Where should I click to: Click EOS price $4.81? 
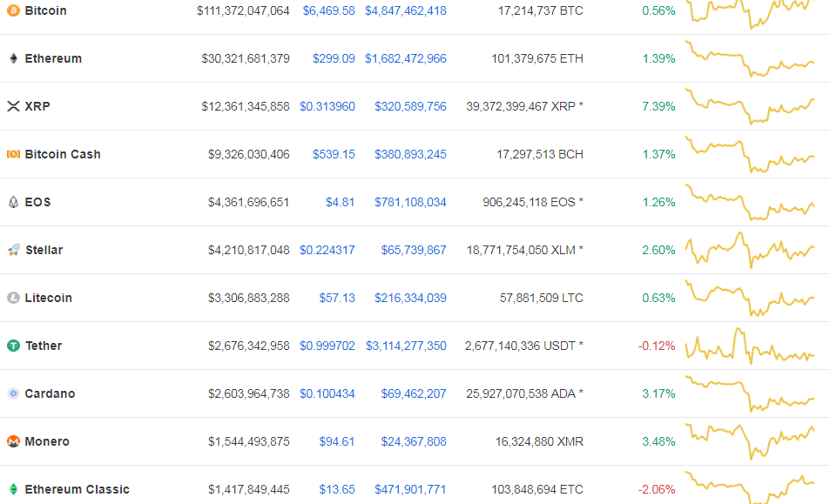coord(340,202)
